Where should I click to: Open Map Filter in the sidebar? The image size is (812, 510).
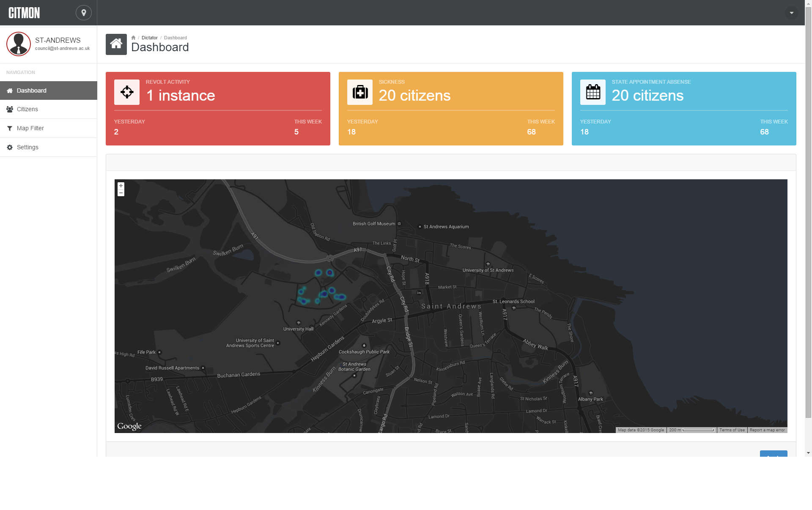click(x=30, y=128)
